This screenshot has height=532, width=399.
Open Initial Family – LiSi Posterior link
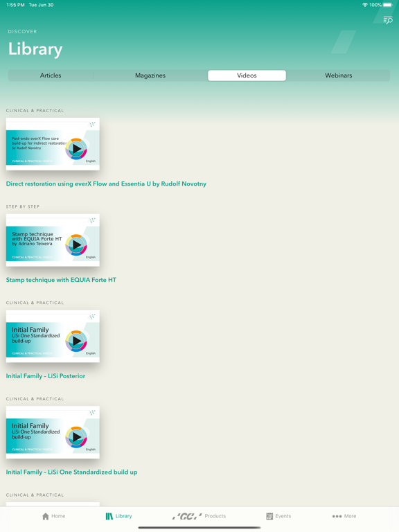click(46, 376)
